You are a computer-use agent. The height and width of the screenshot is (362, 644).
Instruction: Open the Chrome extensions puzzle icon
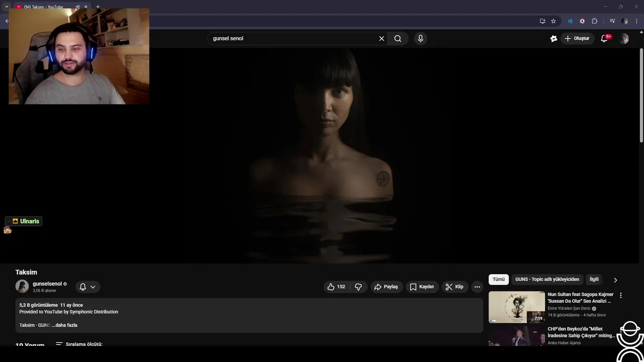tap(594, 21)
